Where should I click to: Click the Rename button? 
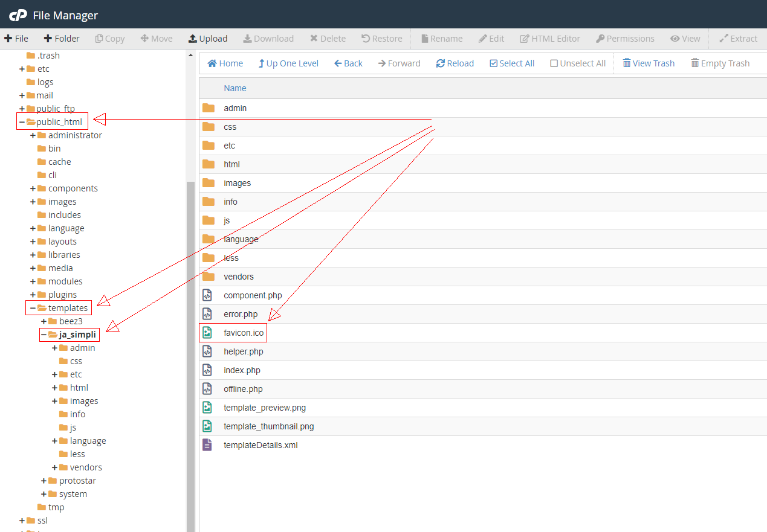pyautogui.click(x=441, y=38)
